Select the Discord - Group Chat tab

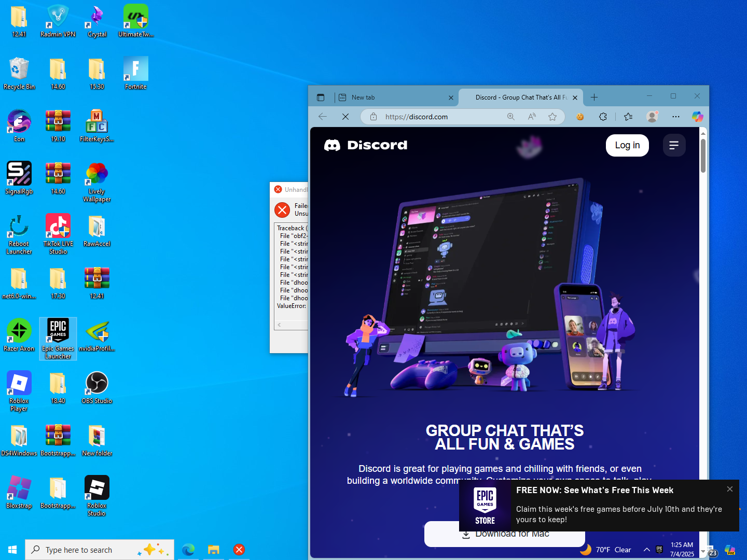tap(521, 97)
